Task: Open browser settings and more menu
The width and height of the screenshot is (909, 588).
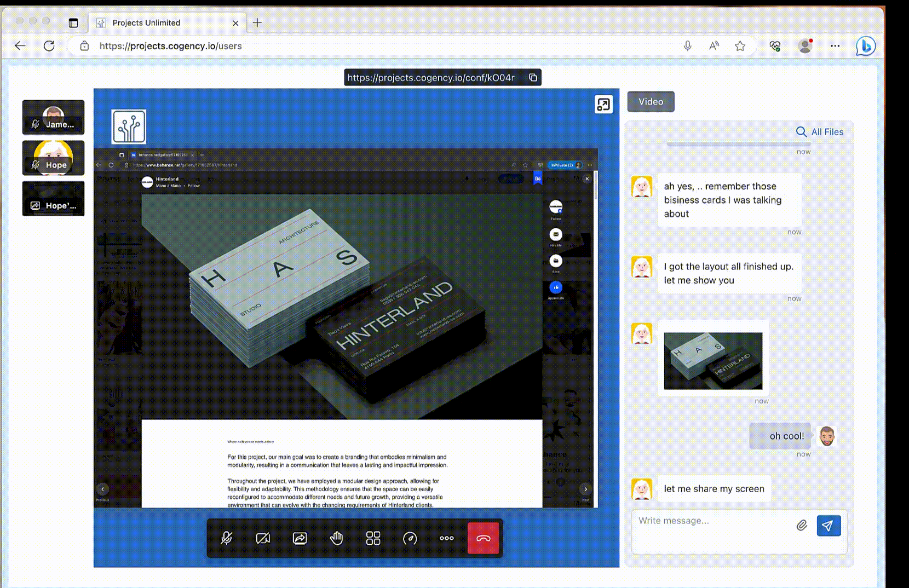Action: [x=835, y=46]
